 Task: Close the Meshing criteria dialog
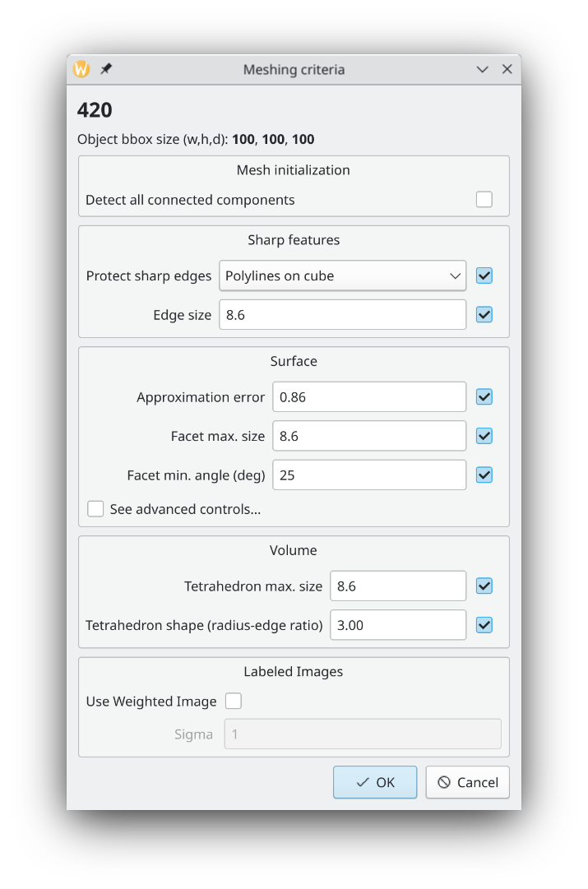pyautogui.click(x=507, y=69)
